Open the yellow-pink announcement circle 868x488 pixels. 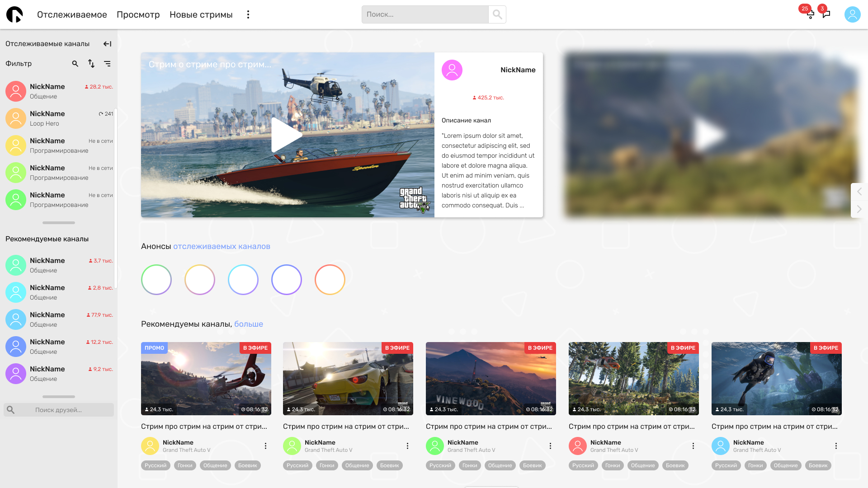[x=200, y=280]
